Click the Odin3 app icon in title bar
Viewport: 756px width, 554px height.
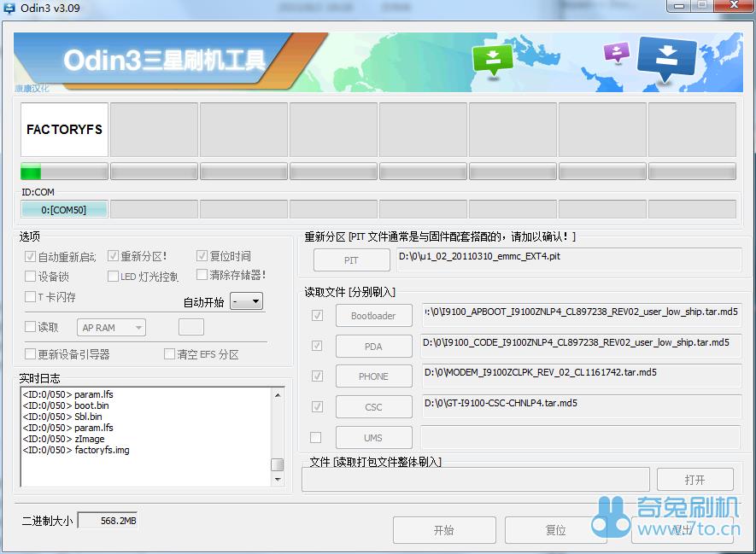9,7
